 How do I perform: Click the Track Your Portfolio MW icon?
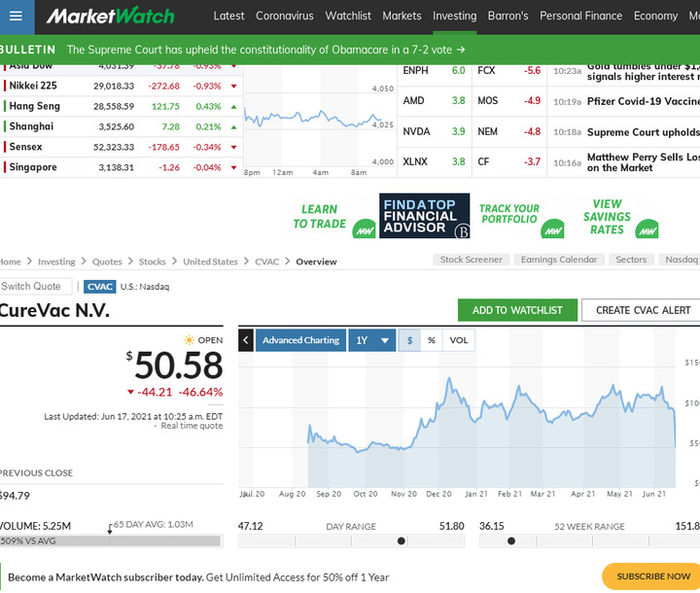[x=552, y=229]
